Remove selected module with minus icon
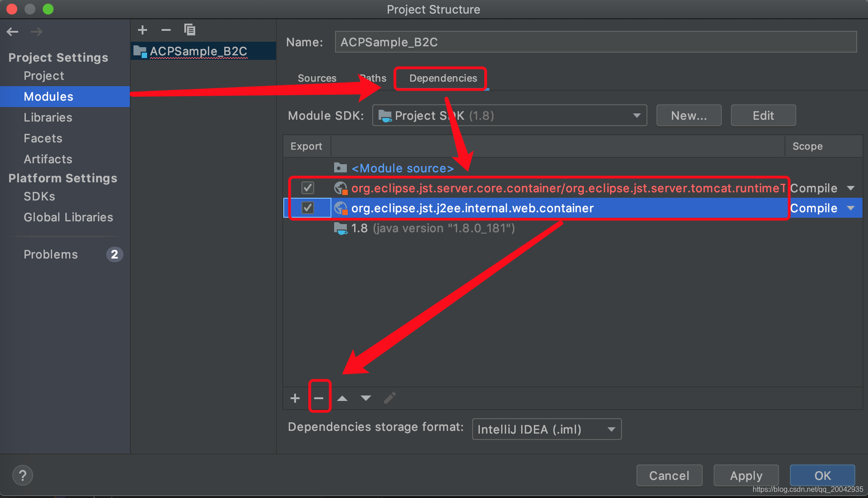The height and width of the screenshot is (498, 868). pos(166,30)
